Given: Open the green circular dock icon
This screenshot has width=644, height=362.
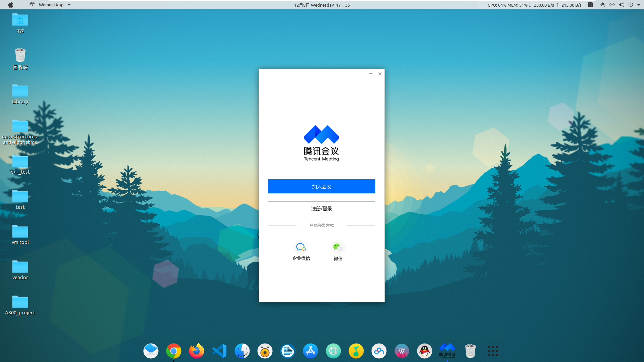Looking at the screenshot, I should click(333, 351).
